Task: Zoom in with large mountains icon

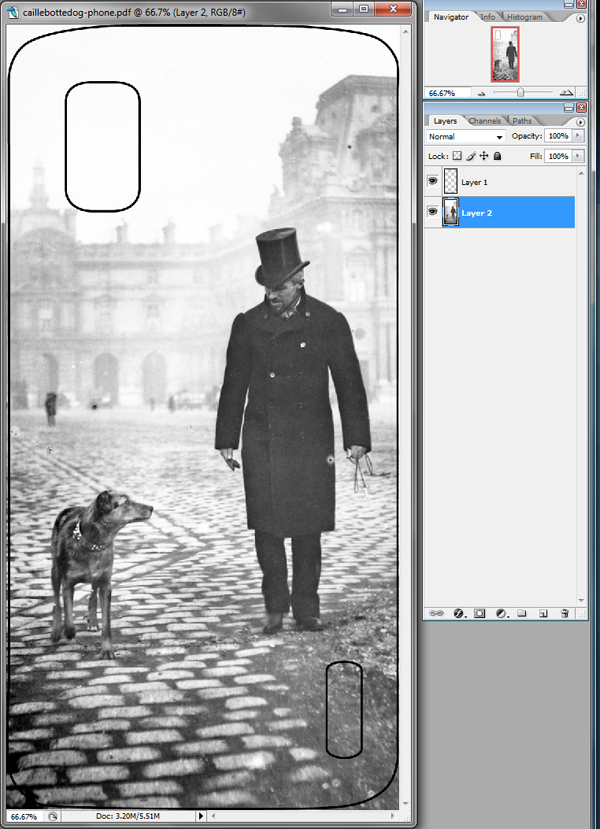Action: [566, 93]
